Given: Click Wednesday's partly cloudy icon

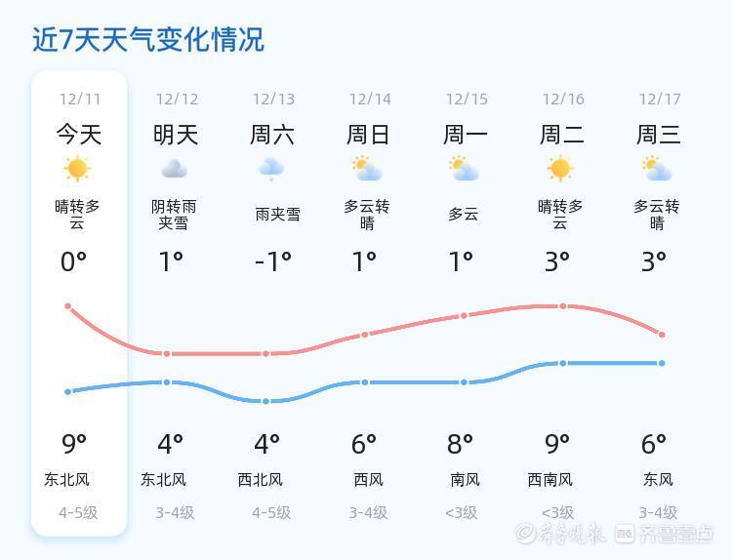Looking at the screenshot, I should coord(658,169).
